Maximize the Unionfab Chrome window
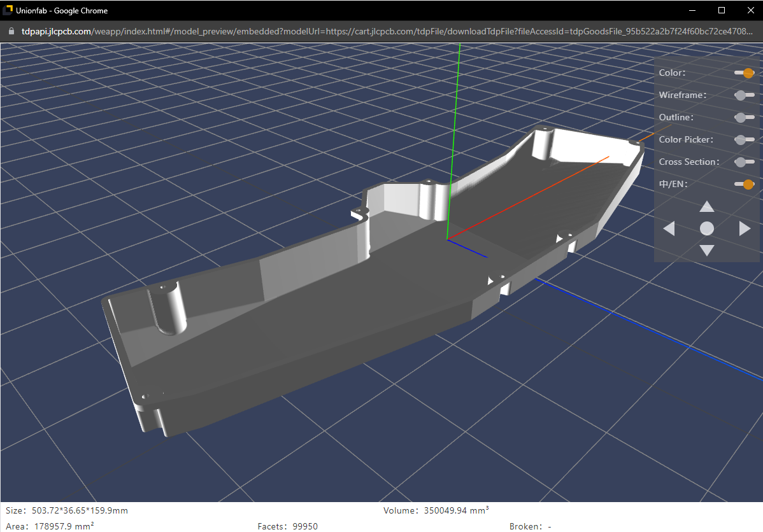 pyautogui.click(x=722, y=10)
